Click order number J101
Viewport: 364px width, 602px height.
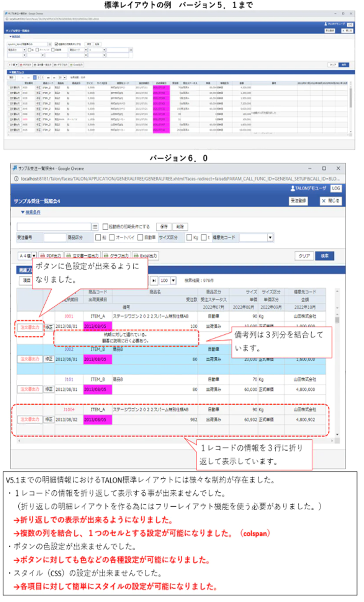(69, 379)
